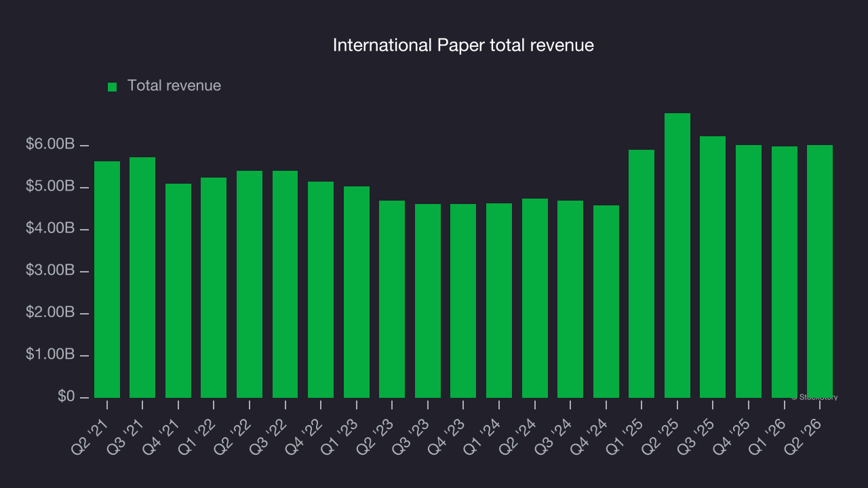Click the green Total revenue legend swatch
The width and height of the screenshot is (868, 488).
pyautogui.click(x=113, y=87)
